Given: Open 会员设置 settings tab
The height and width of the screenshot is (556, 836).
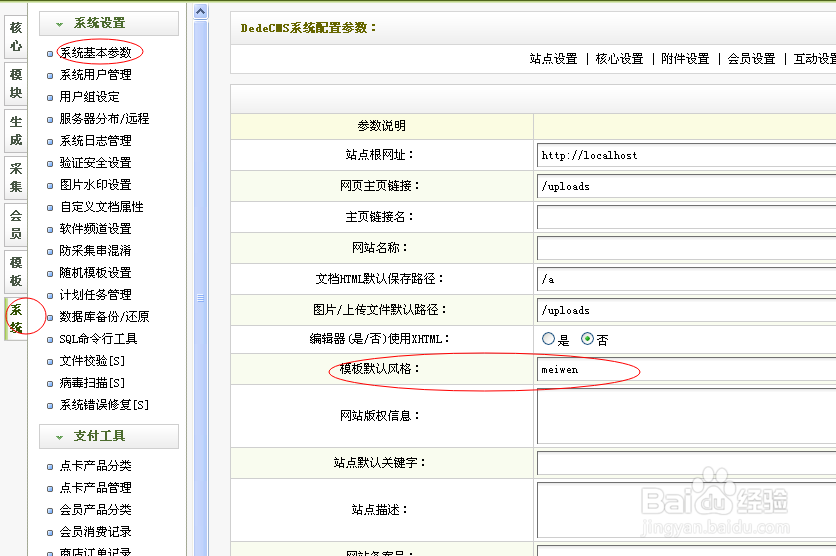Looking at the screenshot, I should point(751,59).
